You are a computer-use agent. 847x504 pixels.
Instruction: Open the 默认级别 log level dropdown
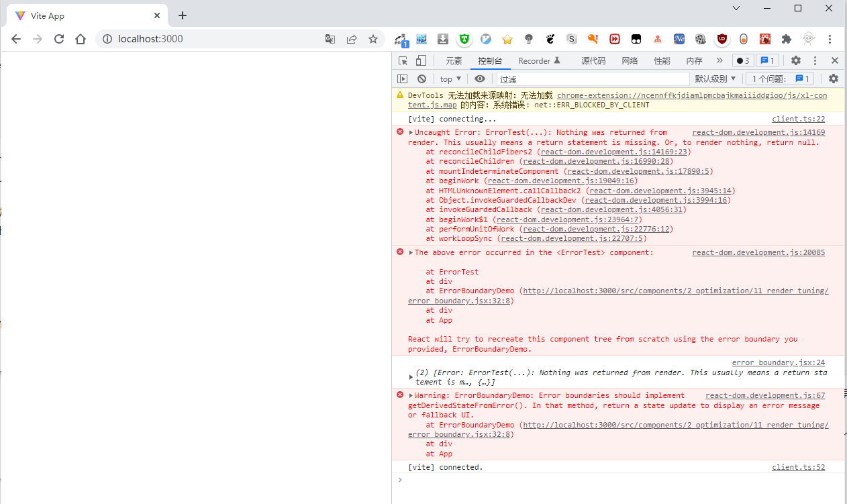click(715, 79)
